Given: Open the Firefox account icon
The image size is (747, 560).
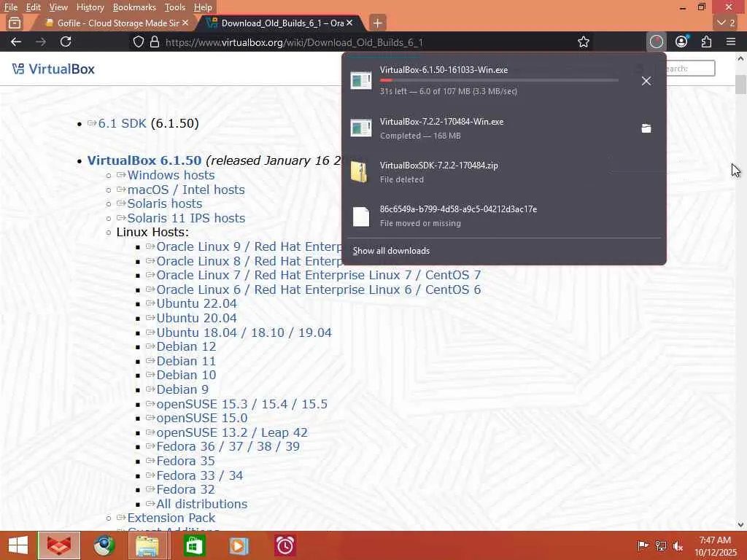Looking at the screenshot, I should [x=682, y=42].
